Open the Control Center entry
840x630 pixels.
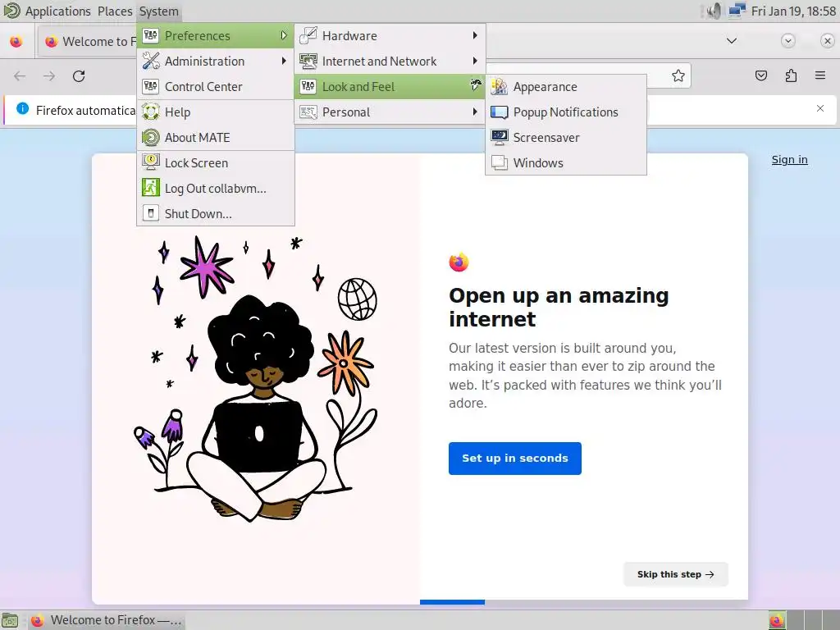(216, 87)
